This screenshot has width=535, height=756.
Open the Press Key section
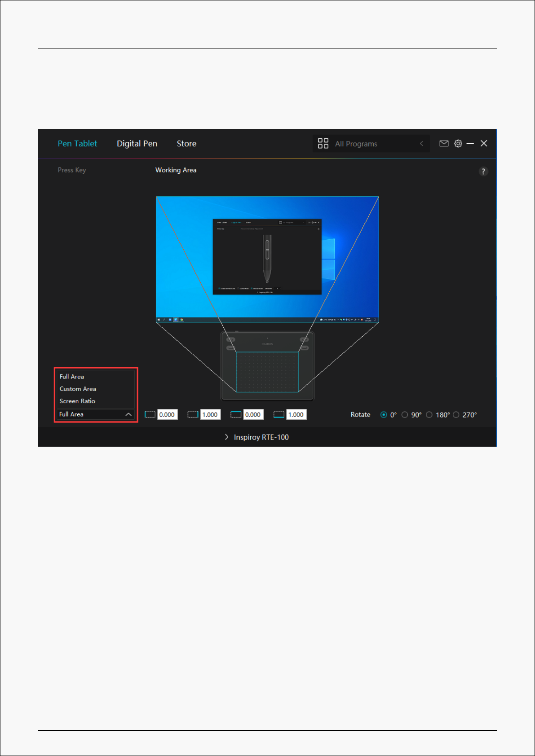click(x=72, y=170)
